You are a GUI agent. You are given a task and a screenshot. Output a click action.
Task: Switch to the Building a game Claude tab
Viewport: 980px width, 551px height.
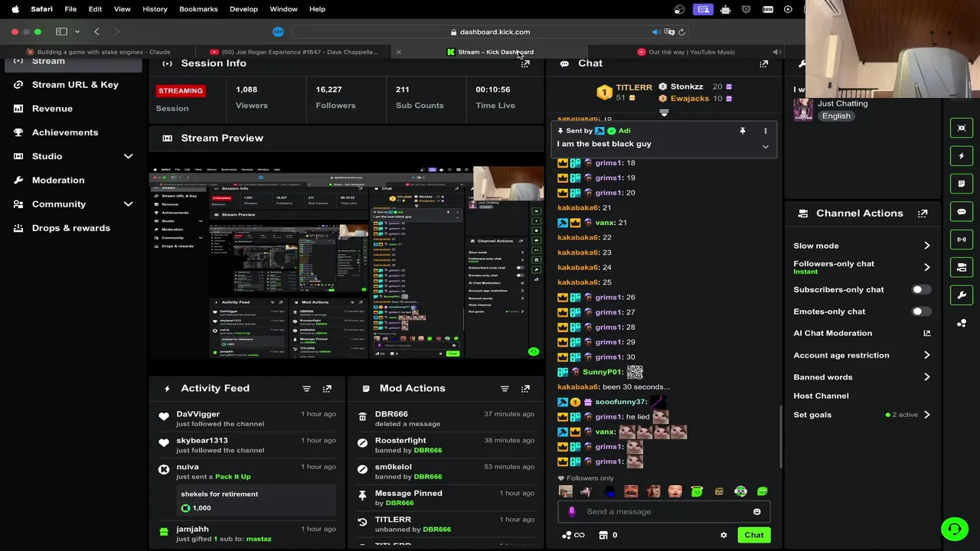[x=98, y=52]
